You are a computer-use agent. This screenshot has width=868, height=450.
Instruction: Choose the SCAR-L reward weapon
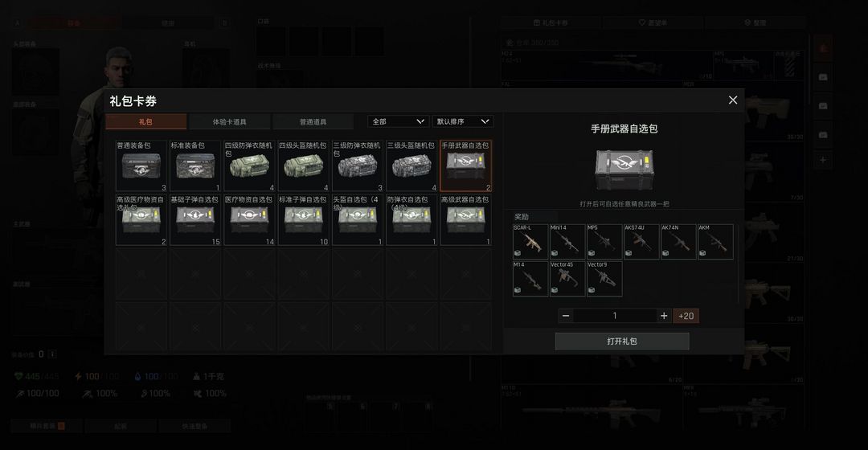[530, 241]
